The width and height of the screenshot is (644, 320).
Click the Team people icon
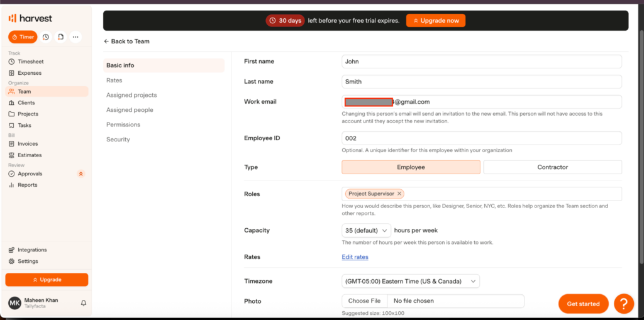[11, 92]
